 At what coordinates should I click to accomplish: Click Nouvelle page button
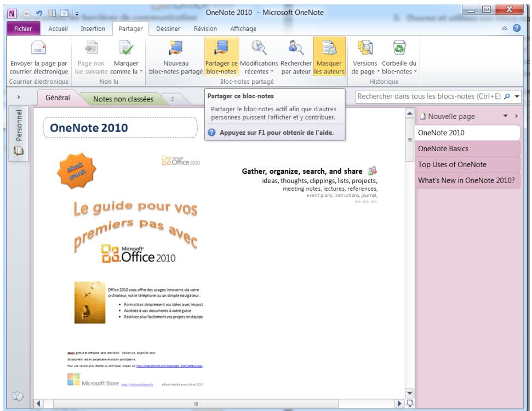pyautogui.click(x=447, y=116)
